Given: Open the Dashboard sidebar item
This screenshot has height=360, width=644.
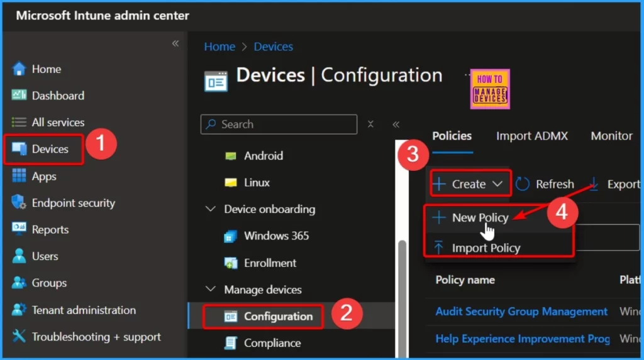Looking at the screenshot, I should 48,95.
